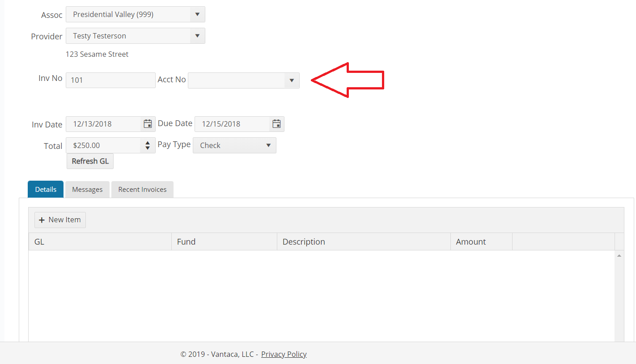
Task: Click the Refresh GL button
Action: coord(90,161)
